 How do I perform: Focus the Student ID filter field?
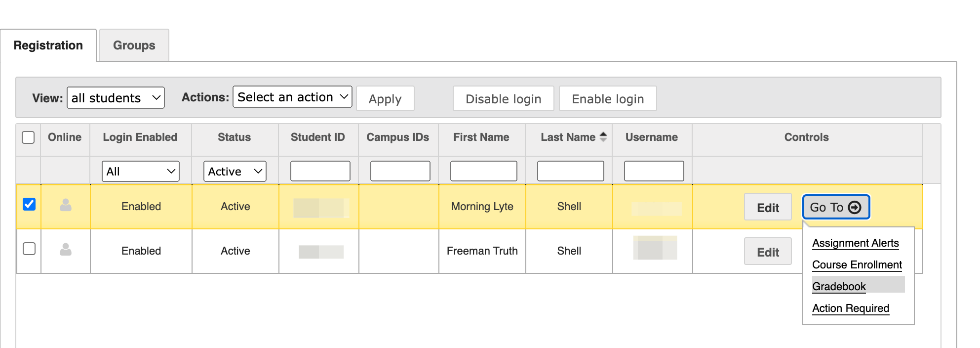point(320,171)
